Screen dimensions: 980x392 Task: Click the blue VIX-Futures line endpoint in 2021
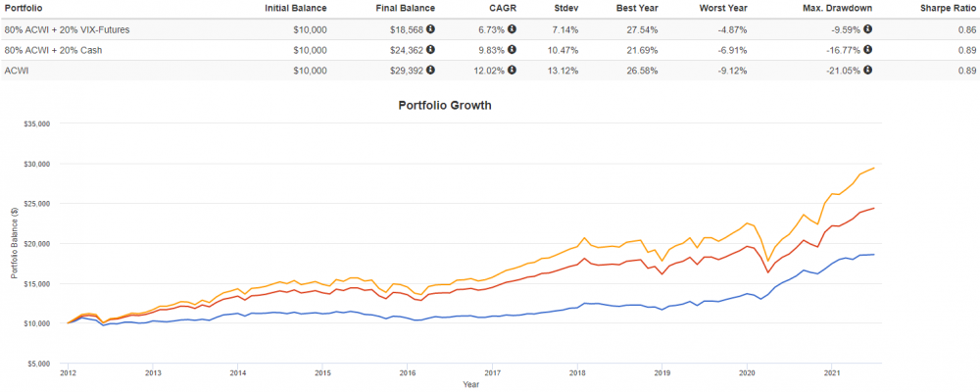(874, 254)
